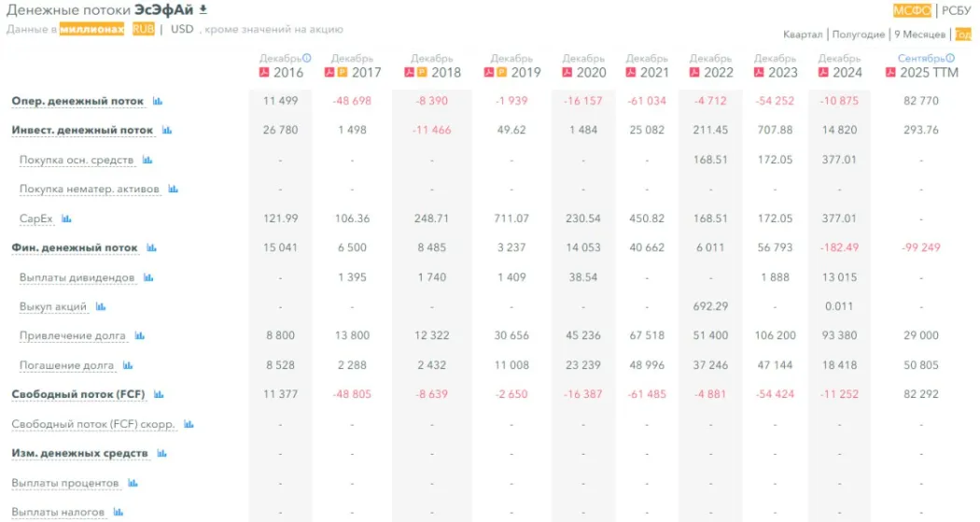Switch to Полугодие period
This screenshot has height=522, width=980.
[x=859, y=35]
